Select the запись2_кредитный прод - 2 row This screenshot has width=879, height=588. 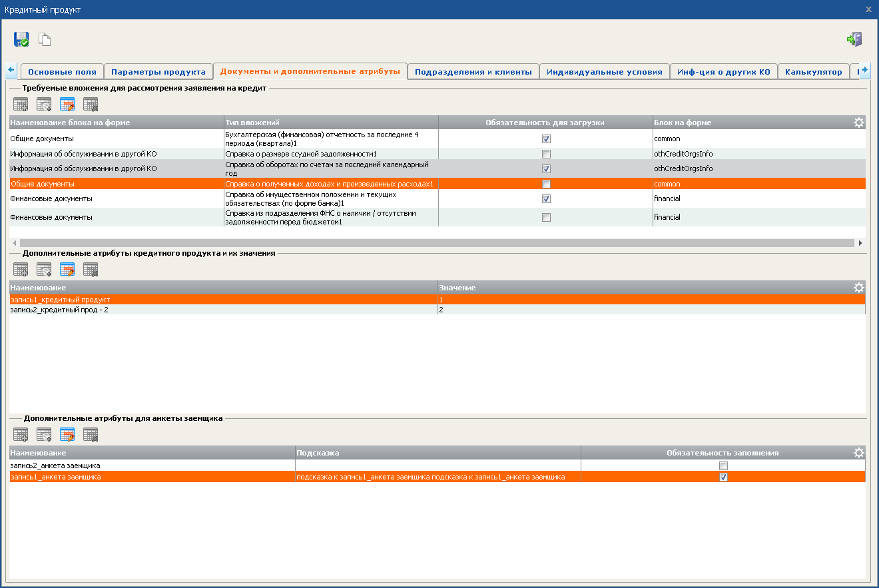point(438,310)
